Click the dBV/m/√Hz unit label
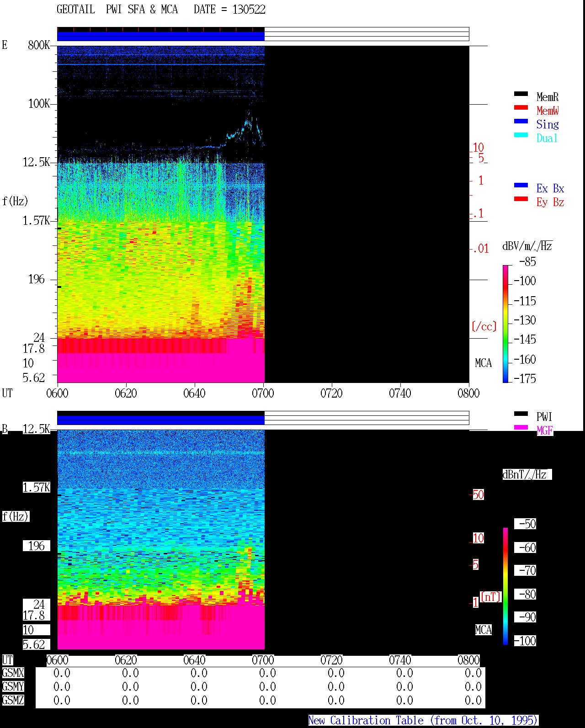585x728 pixels. [527, 246]
